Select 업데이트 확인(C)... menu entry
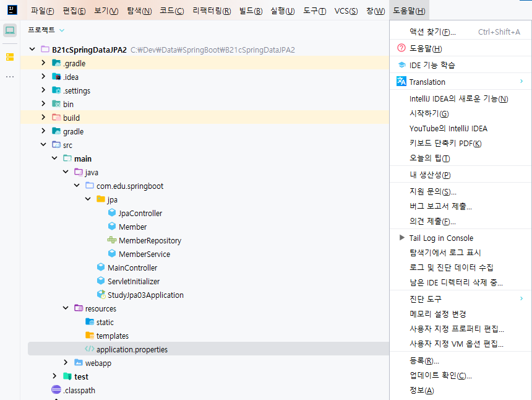The image size is (532, 400). click(460, 375)
